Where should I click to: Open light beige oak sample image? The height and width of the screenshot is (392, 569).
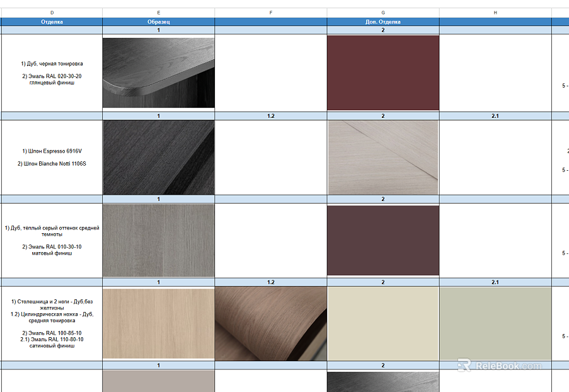coord(159,324)
